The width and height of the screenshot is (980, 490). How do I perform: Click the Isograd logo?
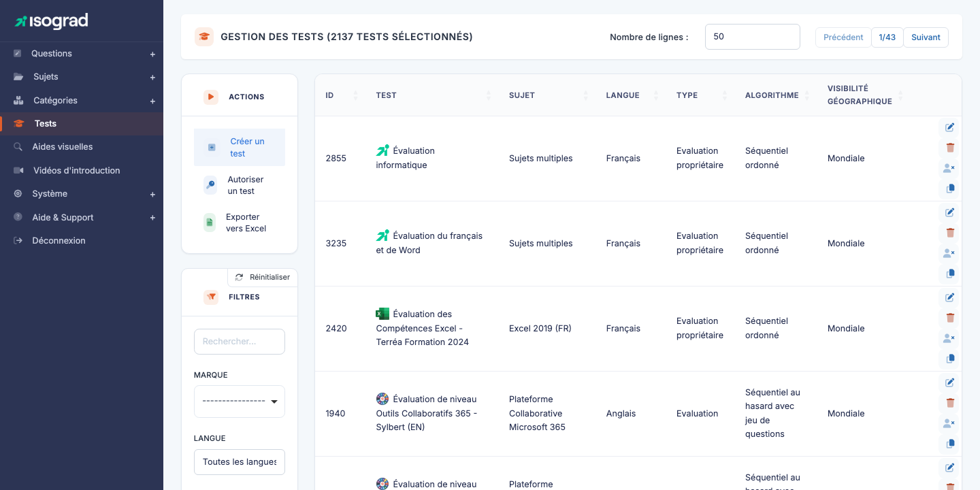point(51,21)
